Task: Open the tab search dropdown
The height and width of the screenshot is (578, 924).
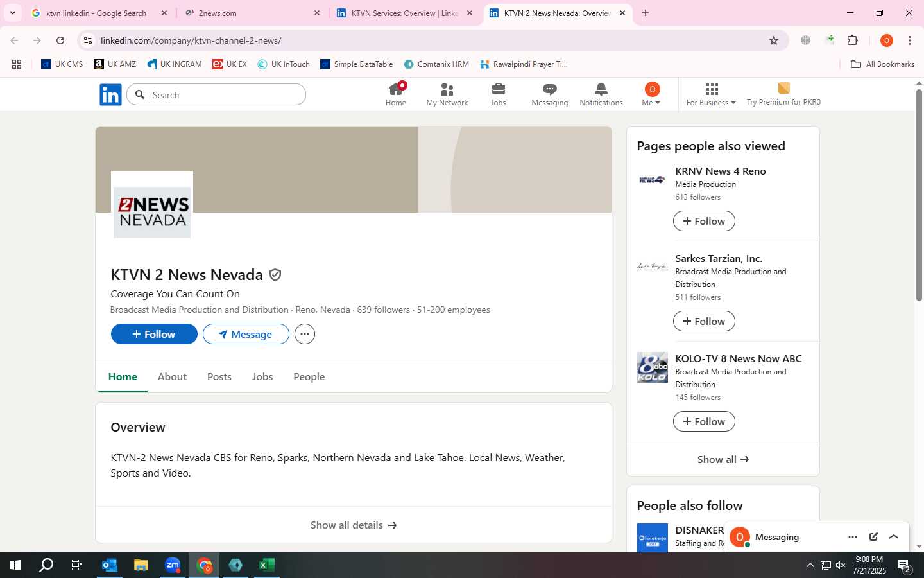Action: (13, 13)
